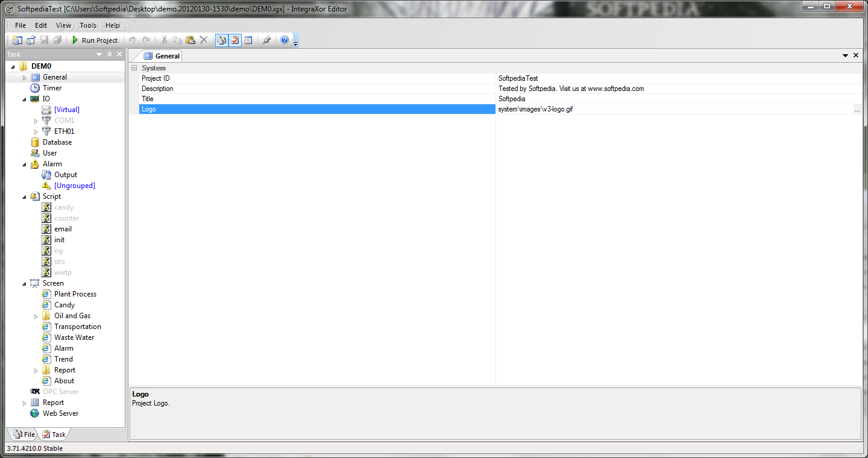The image size is (868, 458).
Task: Toggle the properties pane toolbar button
Action: tap(248, 40)
